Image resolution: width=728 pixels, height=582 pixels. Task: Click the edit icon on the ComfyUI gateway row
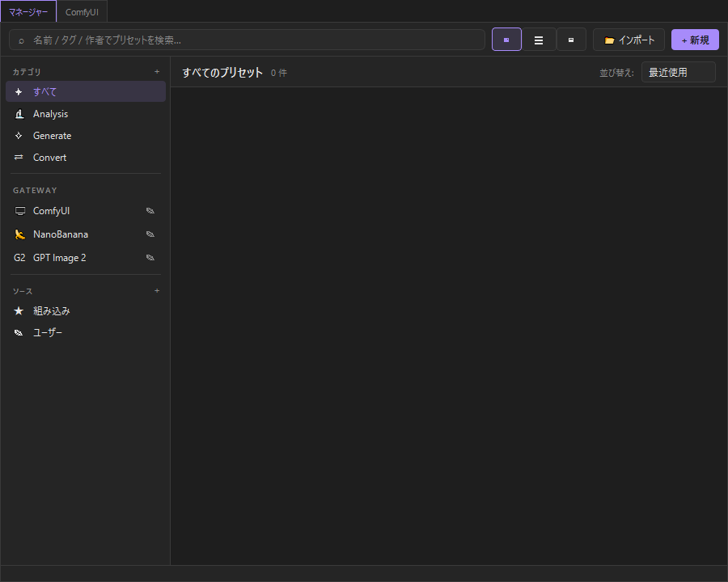(150, 211)
